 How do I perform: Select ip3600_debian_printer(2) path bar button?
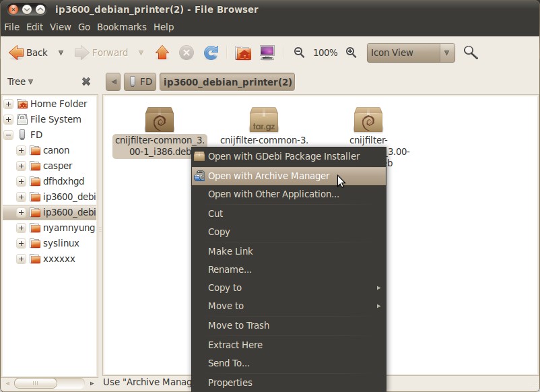point(228,82)
